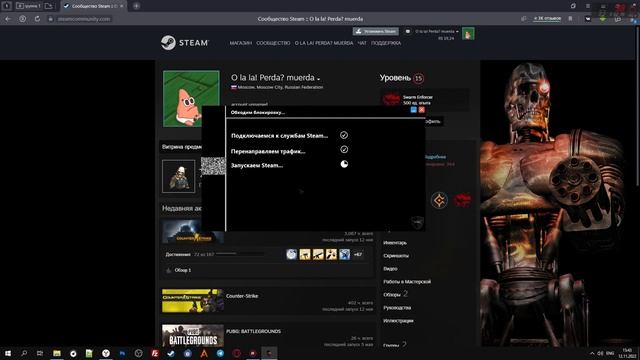Click the checkmark beside Подключаемся к службам Steam
This screenshot has width=640, height=360.
click(344, 135)
